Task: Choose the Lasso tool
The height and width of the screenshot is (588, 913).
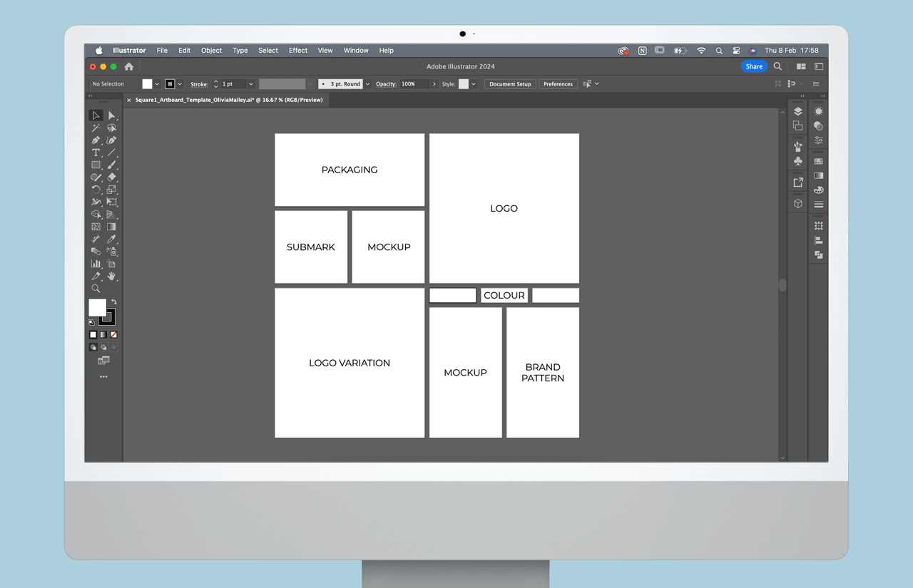Action: 111,128
